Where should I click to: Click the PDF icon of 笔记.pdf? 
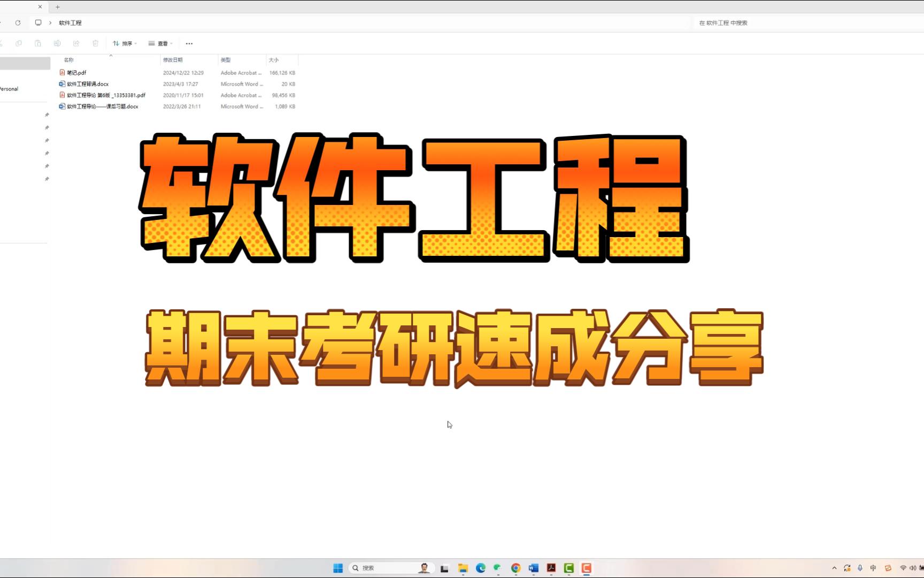[62, 73]
